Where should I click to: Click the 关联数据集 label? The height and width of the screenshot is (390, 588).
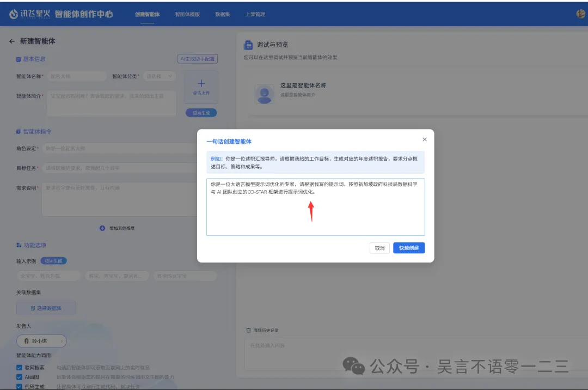(28, 292)
